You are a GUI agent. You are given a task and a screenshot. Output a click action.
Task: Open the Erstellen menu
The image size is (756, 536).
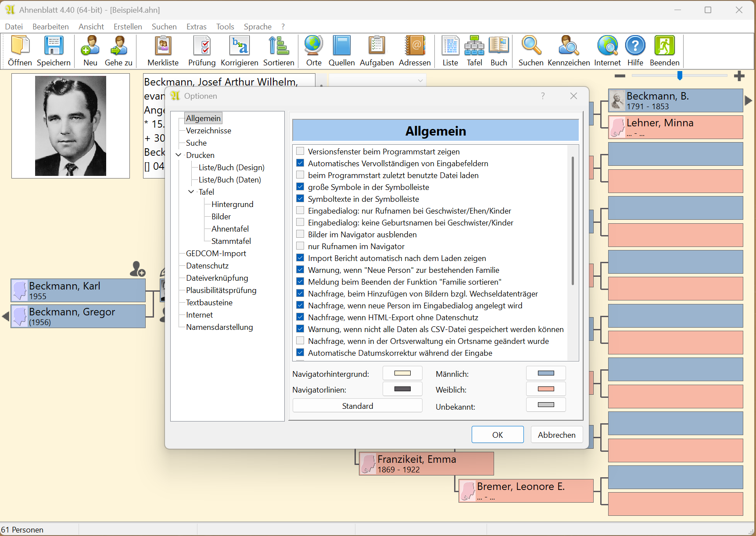pos(128,27)
